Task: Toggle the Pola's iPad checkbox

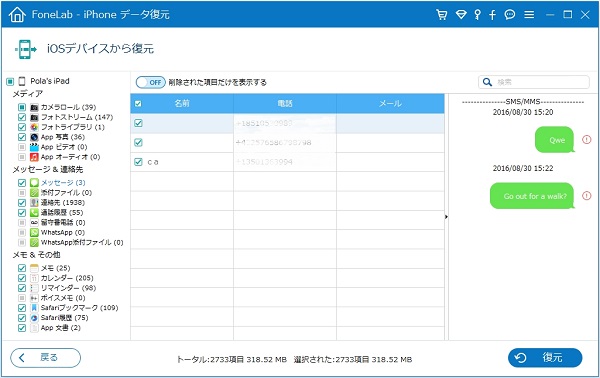Action: pos(10,81)
